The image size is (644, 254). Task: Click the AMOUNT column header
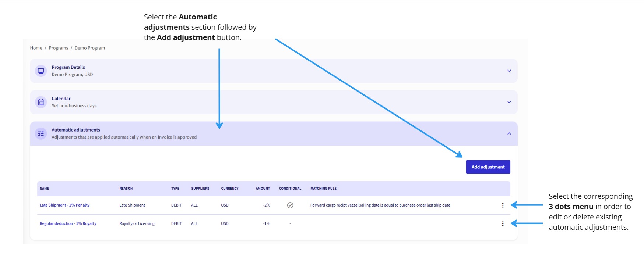coord(263,188)
